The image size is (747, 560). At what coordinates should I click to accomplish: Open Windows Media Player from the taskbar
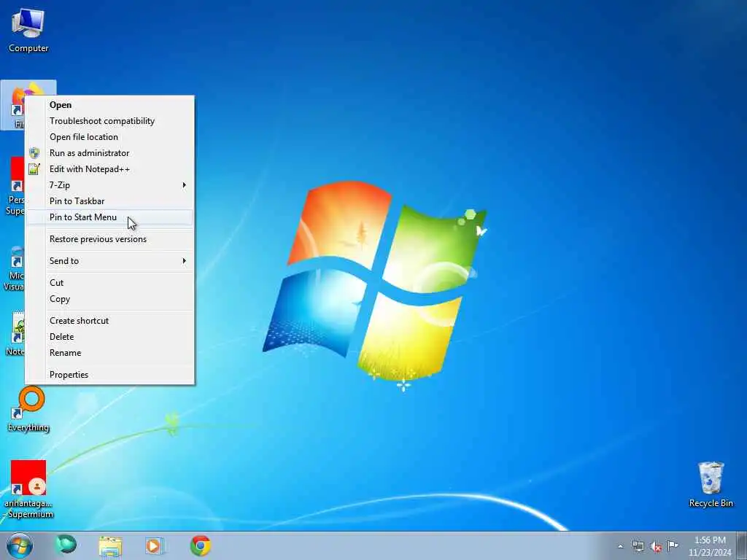[x=155, y=545]
